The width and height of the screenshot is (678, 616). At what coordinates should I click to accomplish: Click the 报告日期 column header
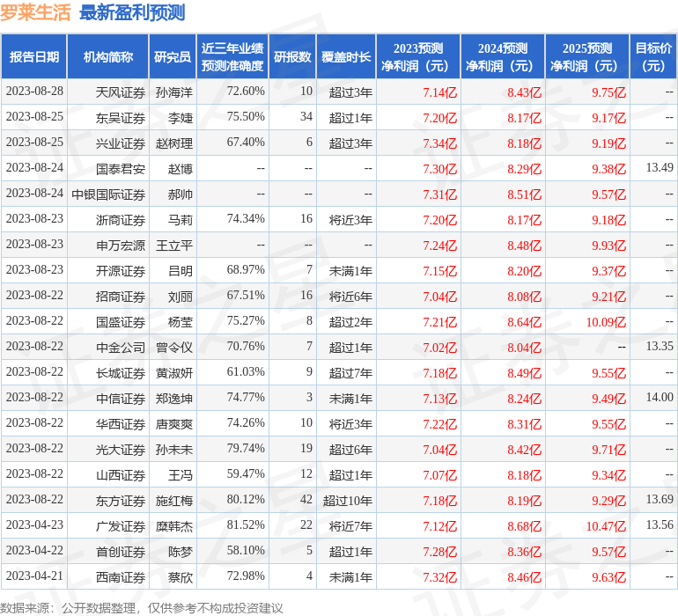[x=34, y=56]
